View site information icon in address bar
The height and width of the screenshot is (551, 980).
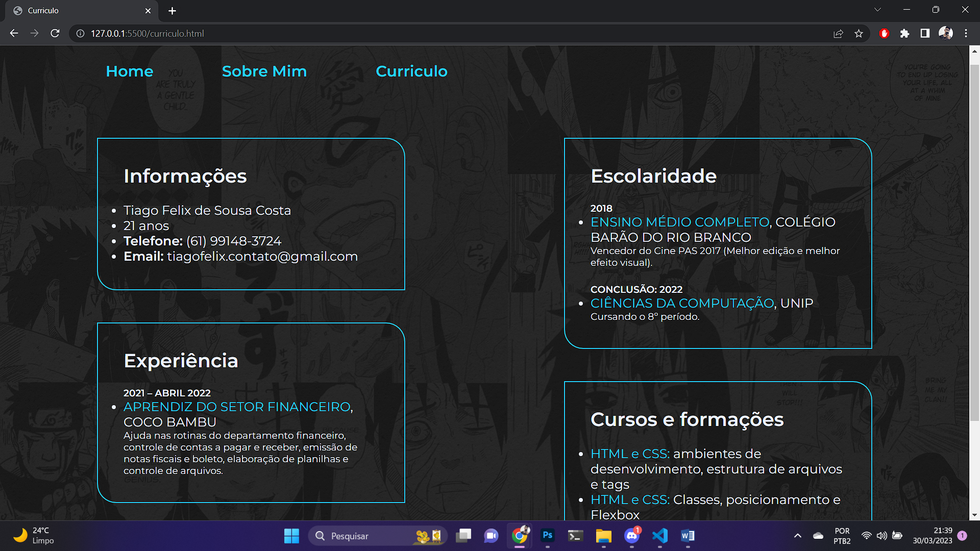coord(80,34)
